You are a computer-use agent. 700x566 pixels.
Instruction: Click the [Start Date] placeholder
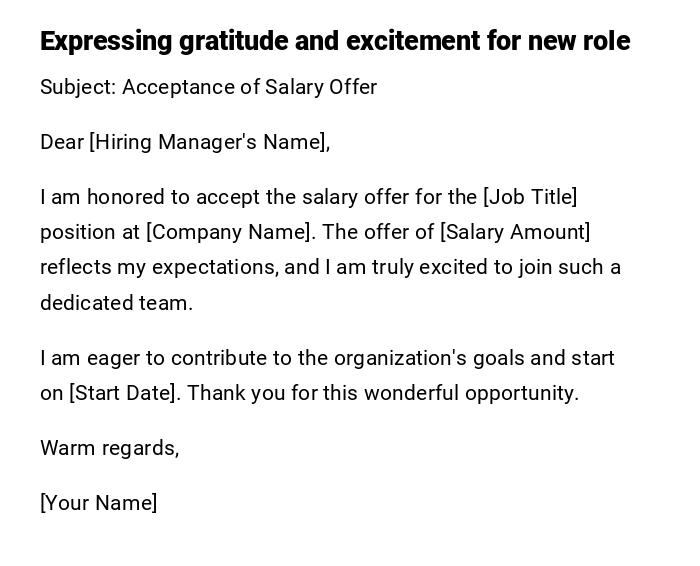pos(125,393)
